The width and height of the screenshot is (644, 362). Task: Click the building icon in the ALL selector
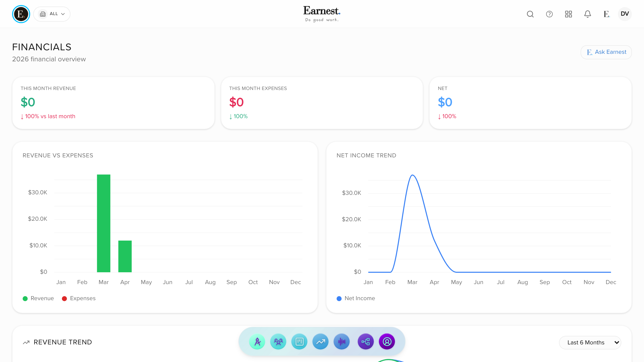point(43,14)
